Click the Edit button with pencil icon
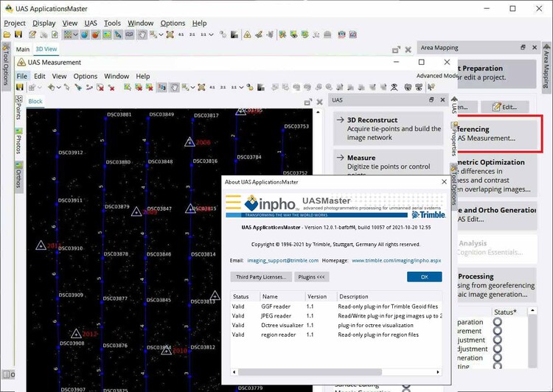This screenshot has width=553, height=392. 504,107
